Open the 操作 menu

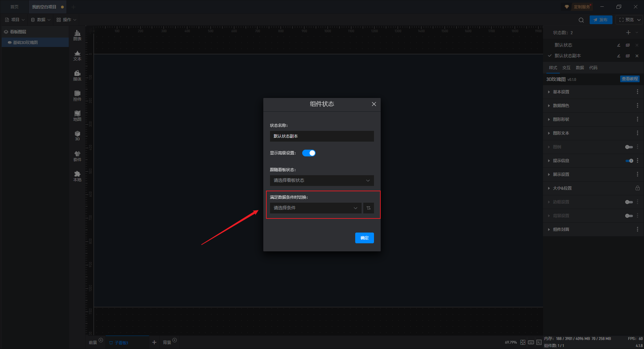(x=66, y=20)
